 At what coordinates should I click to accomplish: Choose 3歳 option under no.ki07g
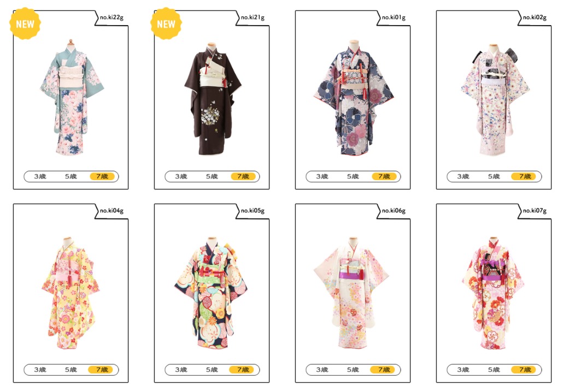coord(463,370)
